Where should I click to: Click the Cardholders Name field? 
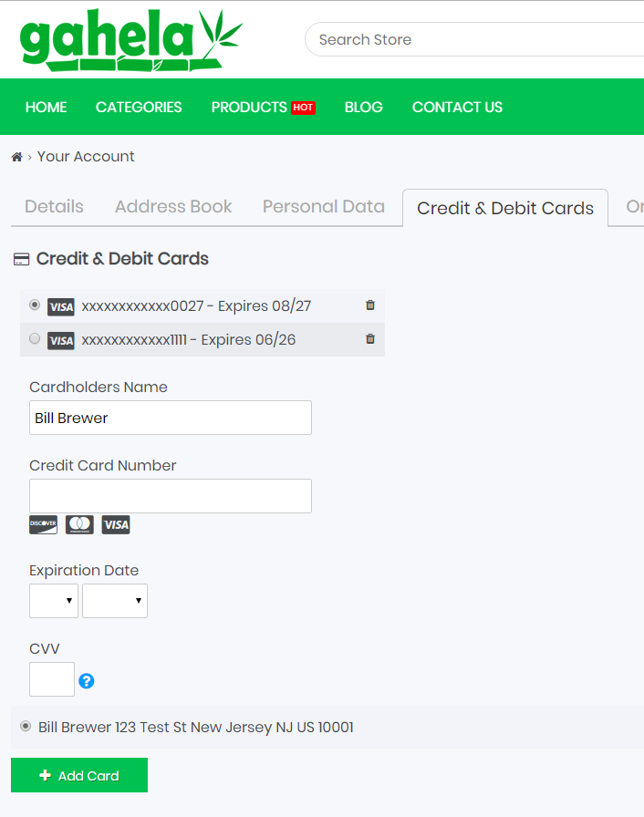pos(171,418)
